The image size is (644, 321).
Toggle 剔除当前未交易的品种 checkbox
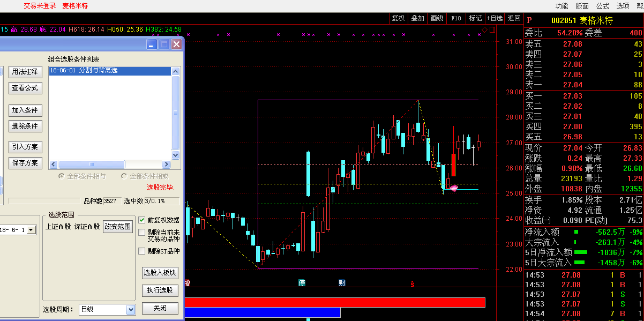click(142, 233)
